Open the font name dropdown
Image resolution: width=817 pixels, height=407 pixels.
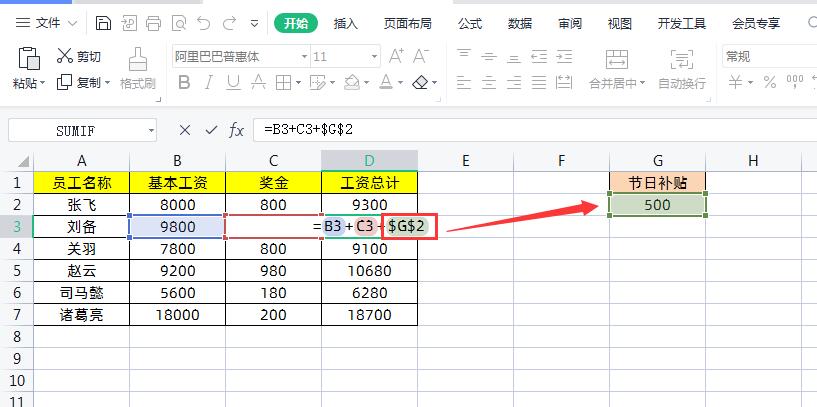(x=304, y=56)
